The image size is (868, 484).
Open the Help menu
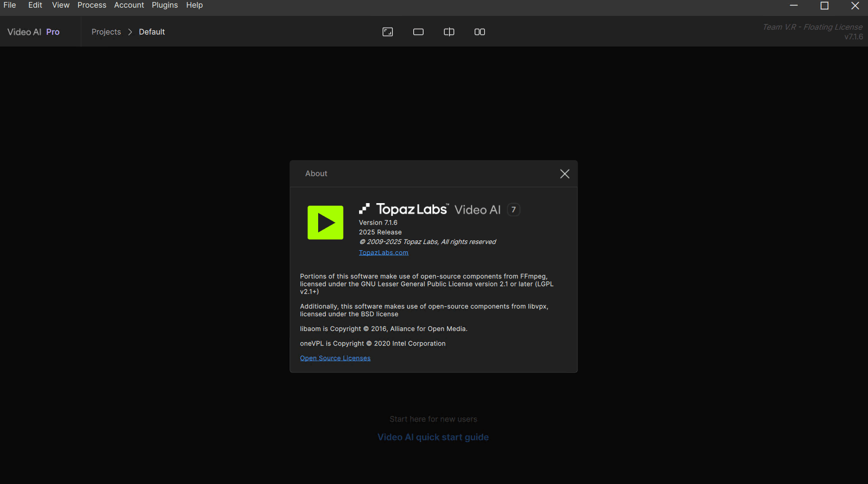coord(194,5)
